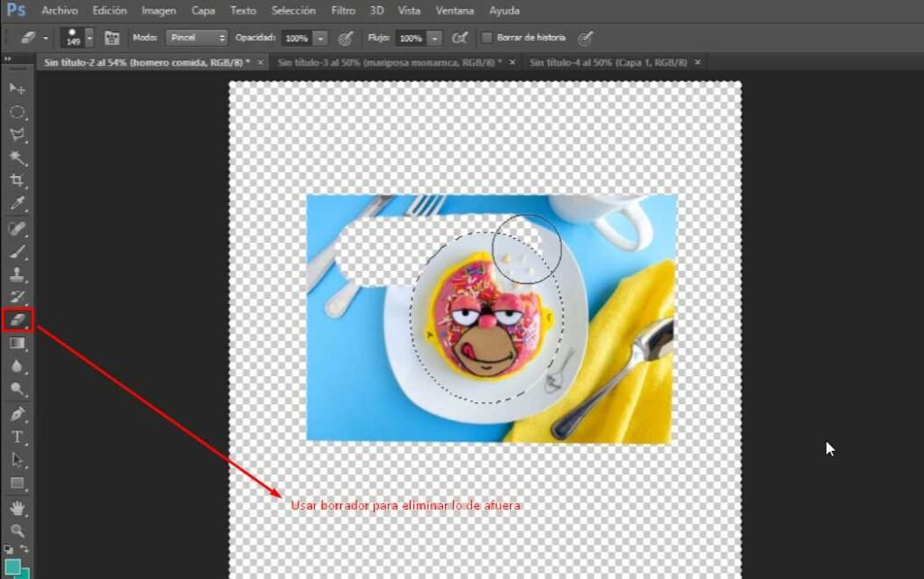Select the Move tool
The width and height of the screenshot is (924, 579).
click(17, 89)
